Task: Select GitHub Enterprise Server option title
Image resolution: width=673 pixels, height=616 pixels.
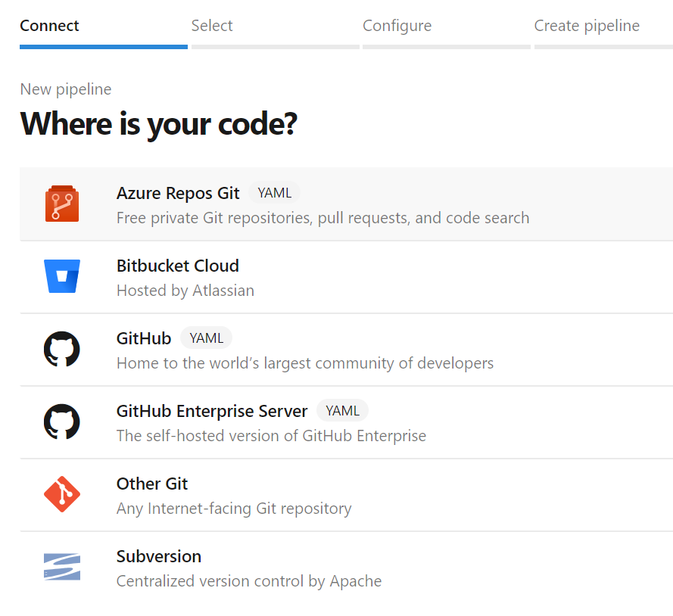Action: [x=212, y=411]
